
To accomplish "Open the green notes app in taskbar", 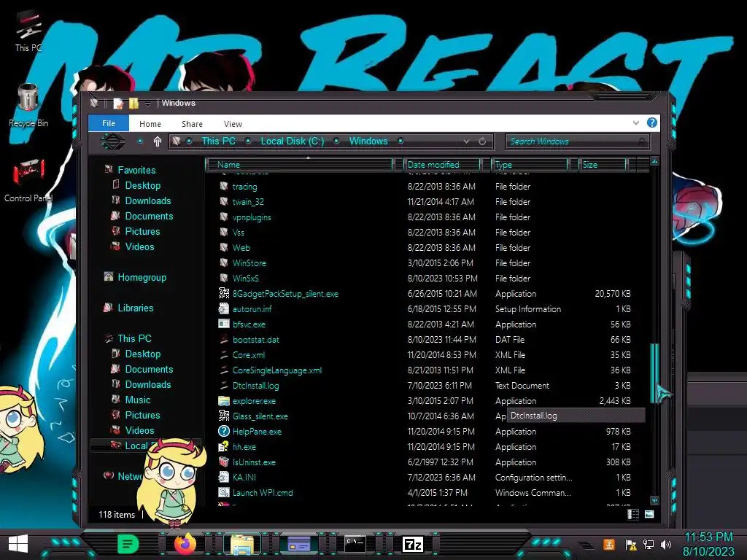I will tap(128, 544).
